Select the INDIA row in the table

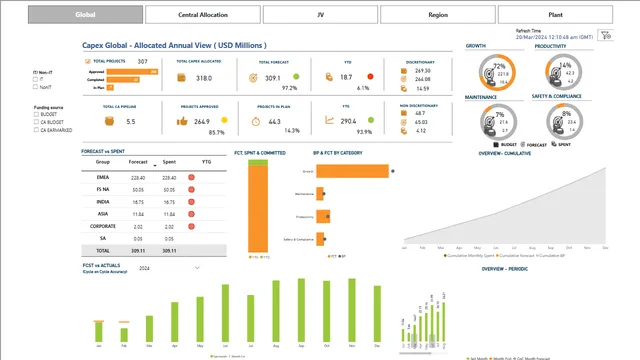pos(154,202)
